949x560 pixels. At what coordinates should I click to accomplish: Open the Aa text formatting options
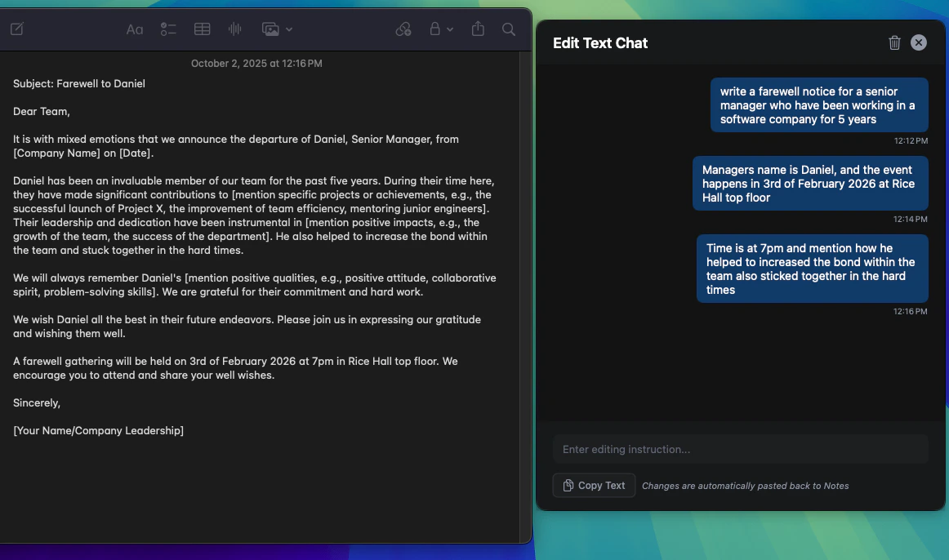tap(135, 29)
